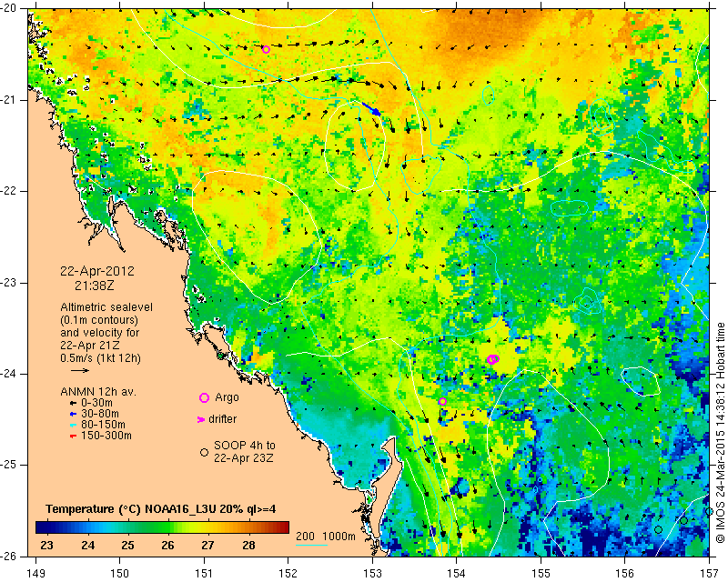This screenshot has width=728, height=582.
Task: Click the colour bar tick label '23'
Action: (x=47, y=545)
